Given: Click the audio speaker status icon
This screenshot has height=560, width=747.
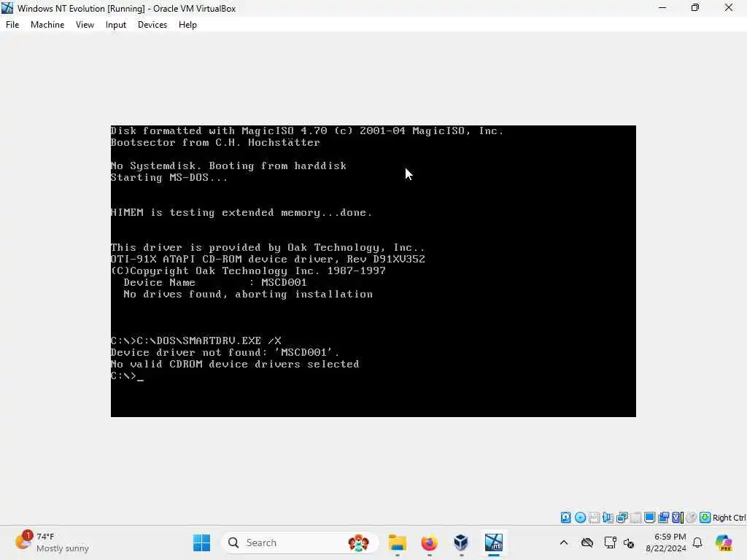Looking at the screenshot, I should point(608,518).
